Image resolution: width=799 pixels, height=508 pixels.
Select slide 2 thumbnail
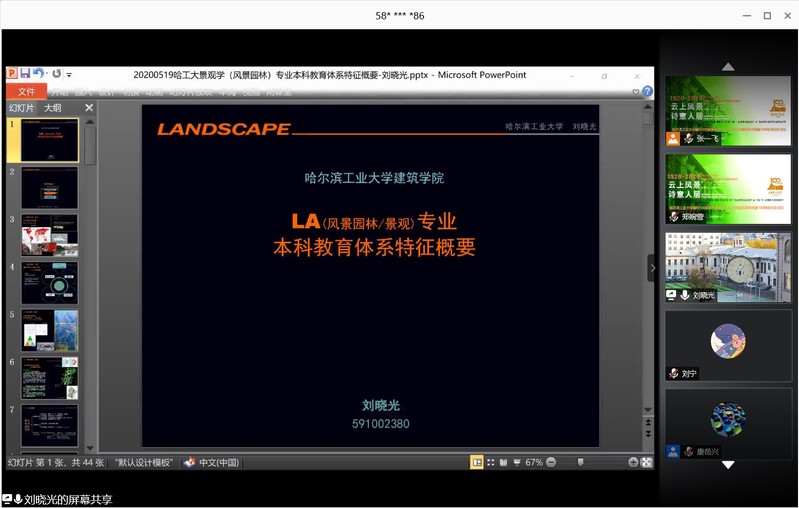49,188
